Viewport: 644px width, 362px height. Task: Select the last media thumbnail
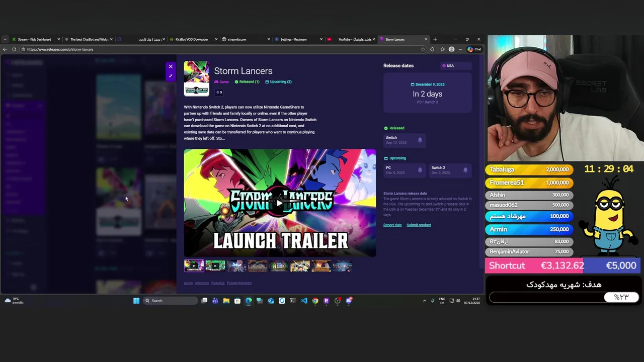pos(342,266)
